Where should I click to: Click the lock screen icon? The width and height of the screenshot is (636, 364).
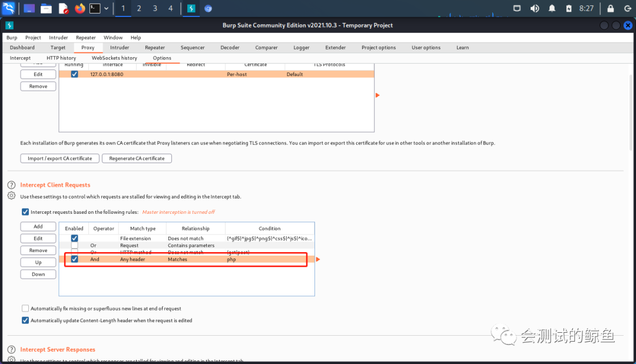(x=611, y=8)
